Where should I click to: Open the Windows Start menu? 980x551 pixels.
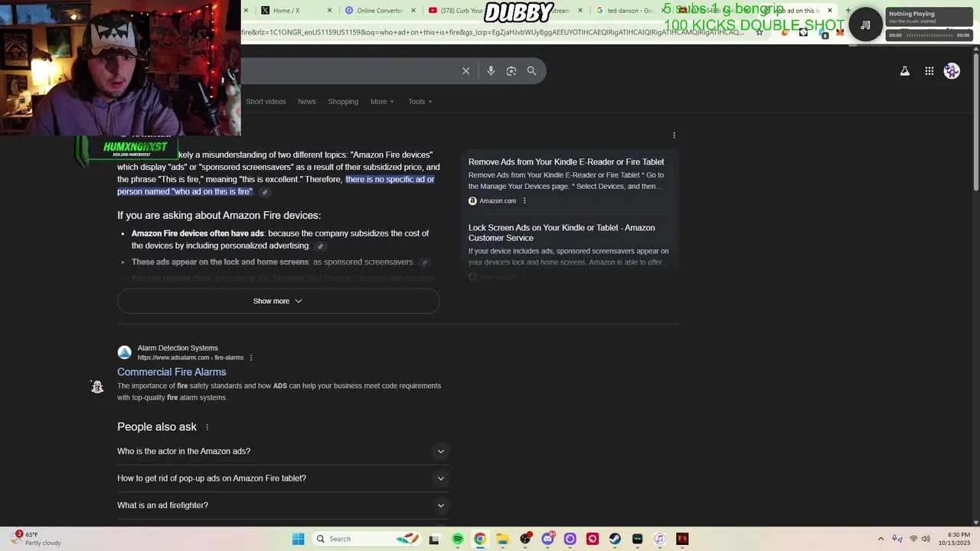click(298, 539)
